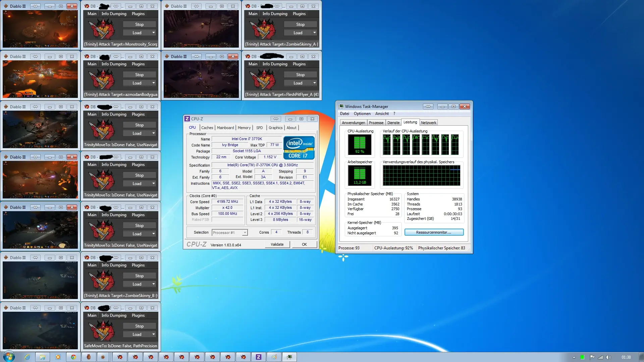Screen dimensions: 644x362
Task: Click the Task Manager taskbar icon
Action: point(289,357)
